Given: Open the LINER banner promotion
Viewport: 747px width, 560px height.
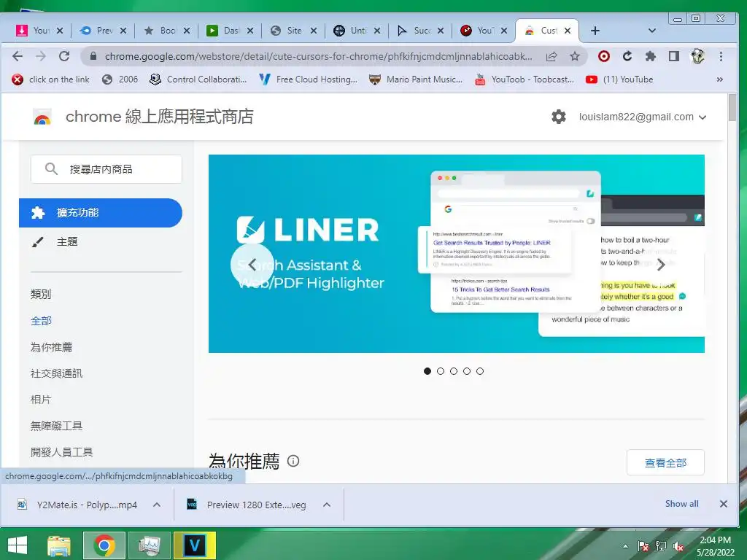Looking at the screenshot, I should pos(457,254).
